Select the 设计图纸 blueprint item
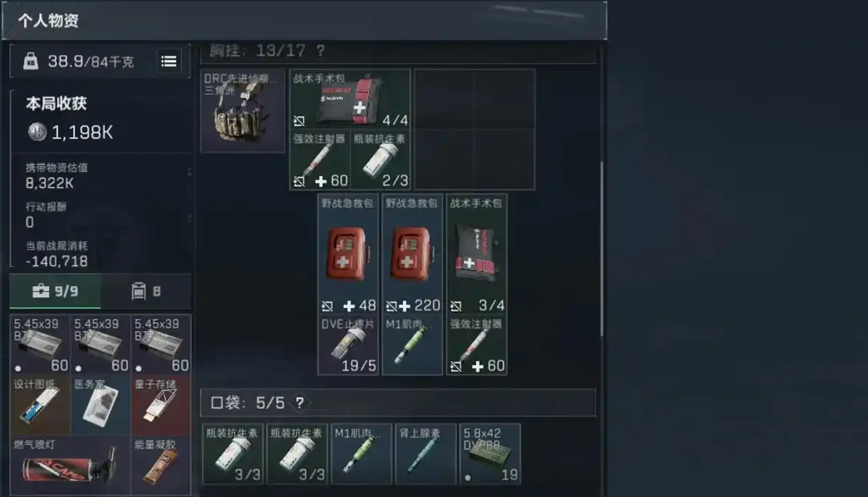This screenshot has width=868, height=497. click(x=41, y=406)
